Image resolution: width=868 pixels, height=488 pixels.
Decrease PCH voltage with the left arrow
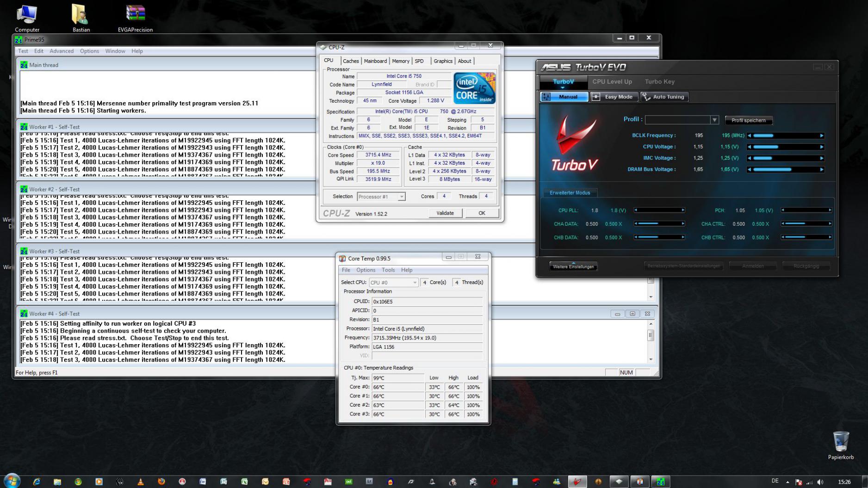tap(783, 210)
